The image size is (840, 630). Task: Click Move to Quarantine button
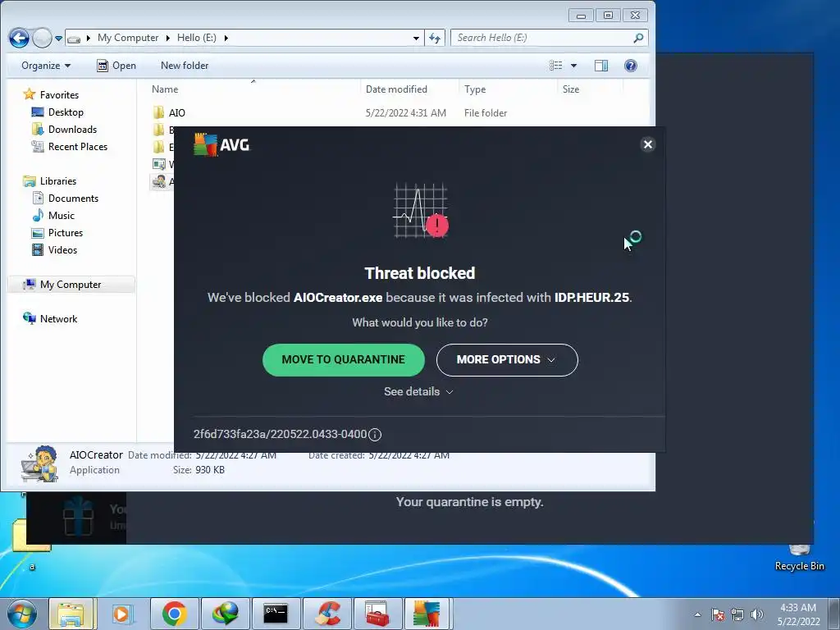(344, 359)
